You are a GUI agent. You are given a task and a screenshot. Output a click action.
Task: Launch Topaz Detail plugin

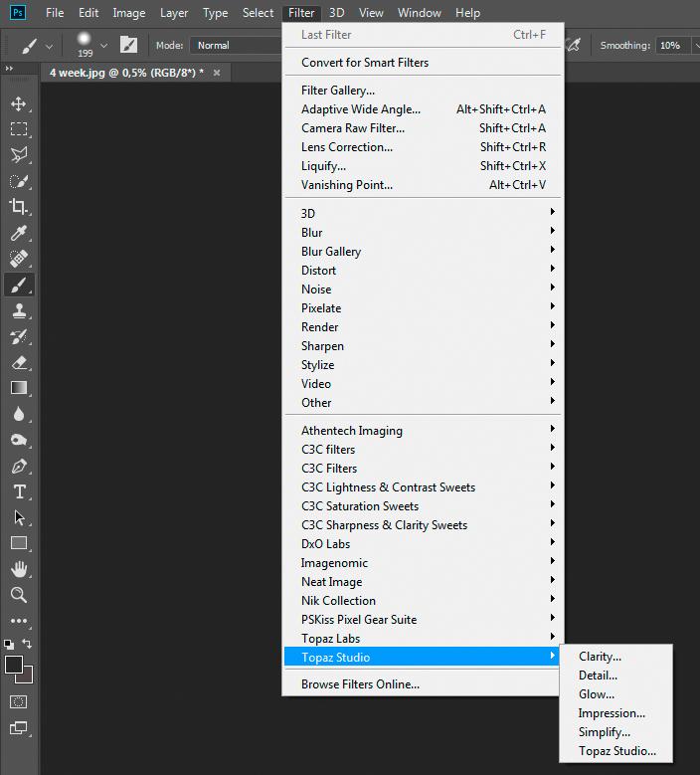coord(615,676)
